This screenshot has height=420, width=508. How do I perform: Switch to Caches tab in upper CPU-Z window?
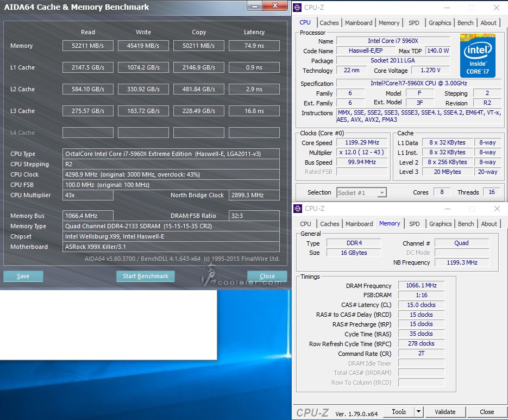(x=329, y=23)
